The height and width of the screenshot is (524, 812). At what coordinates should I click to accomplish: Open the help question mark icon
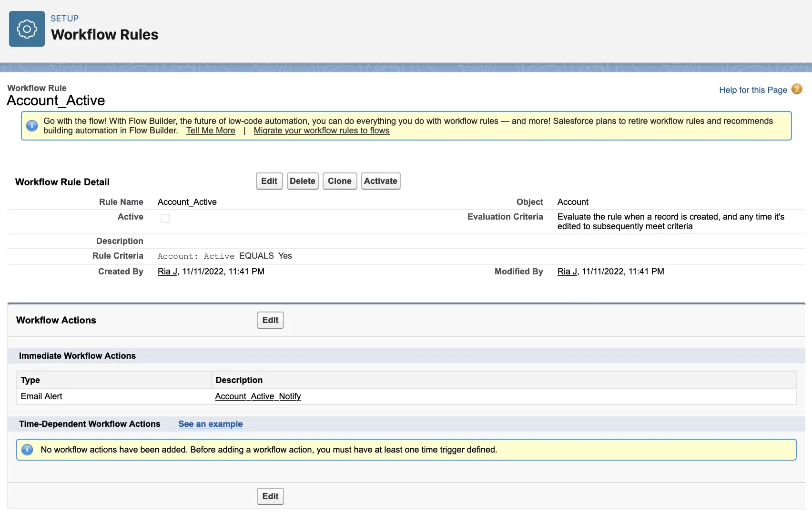point(797,90)
